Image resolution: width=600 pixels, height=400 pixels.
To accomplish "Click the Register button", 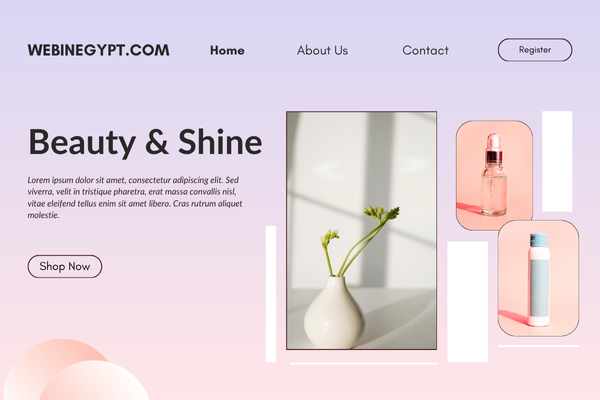I will click(x=535, y=50).
